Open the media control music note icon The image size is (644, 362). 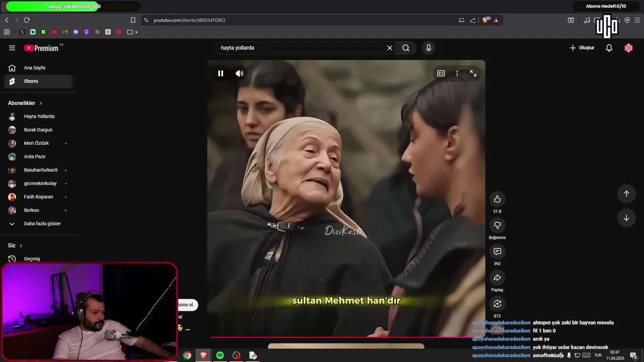click(x=587, y=20)
